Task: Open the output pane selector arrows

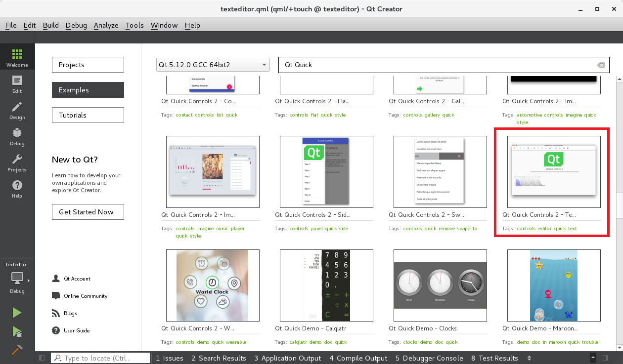Action: (529, 358)
